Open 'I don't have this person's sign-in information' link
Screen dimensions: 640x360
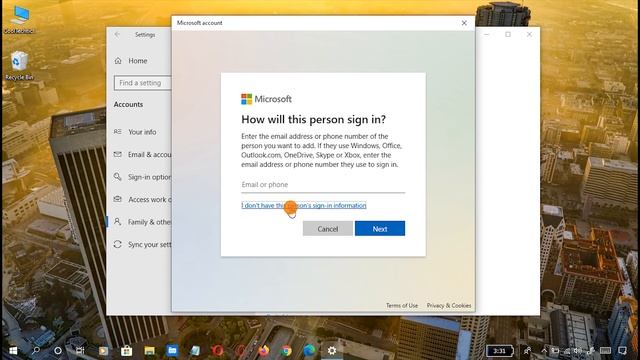pos(304,205)
